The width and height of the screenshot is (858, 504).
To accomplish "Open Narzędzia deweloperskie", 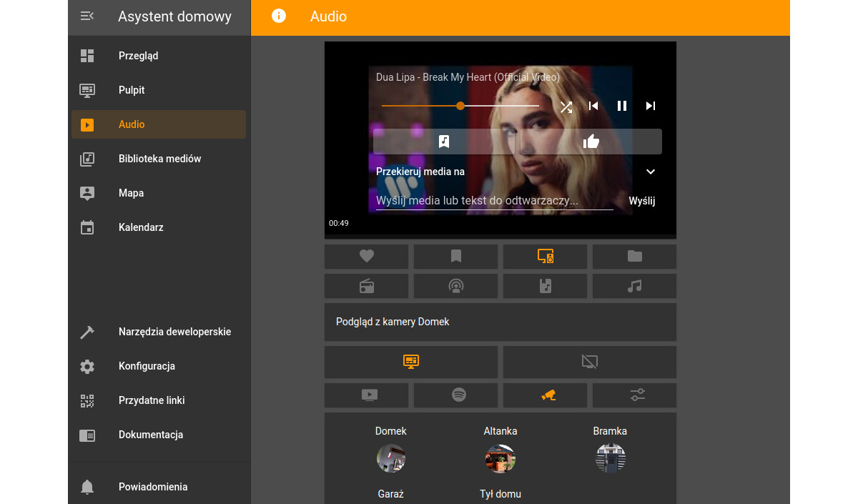I will pyautogui.click(x=159, y=332).
